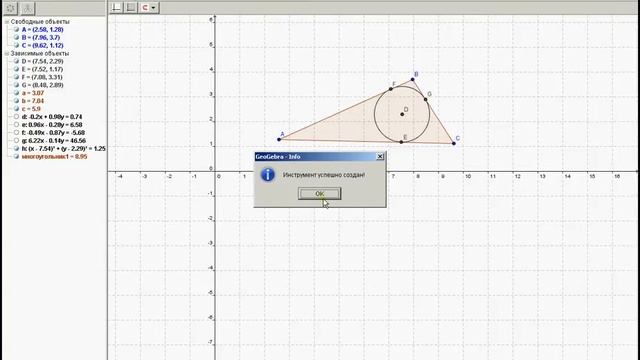Show hidden line e via its empty circle
The width and height of the screenshot is (640, 360).
16,125
